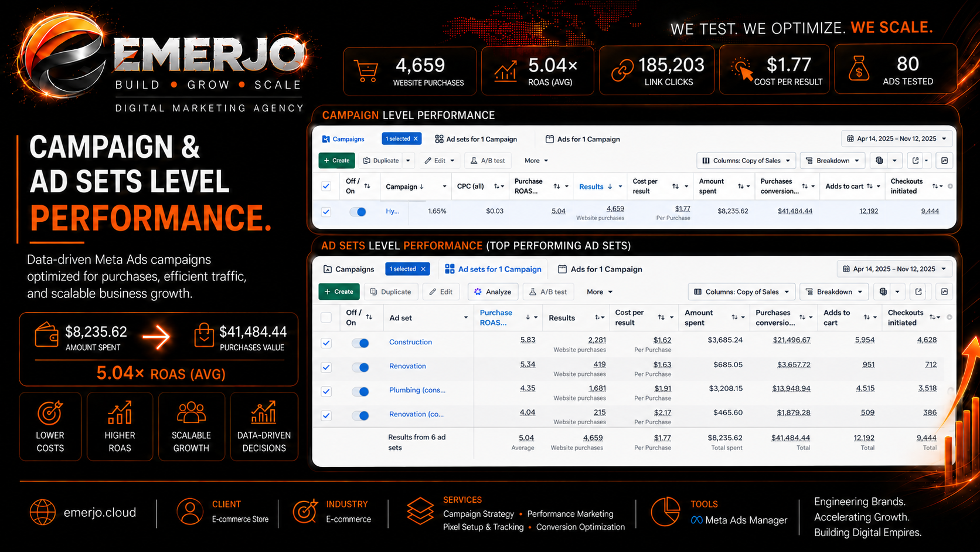Viewport: 980px width, 552px height.
Task: Open Columns: Copy of Sales in ad sets panel
Action: pos(741,292)
